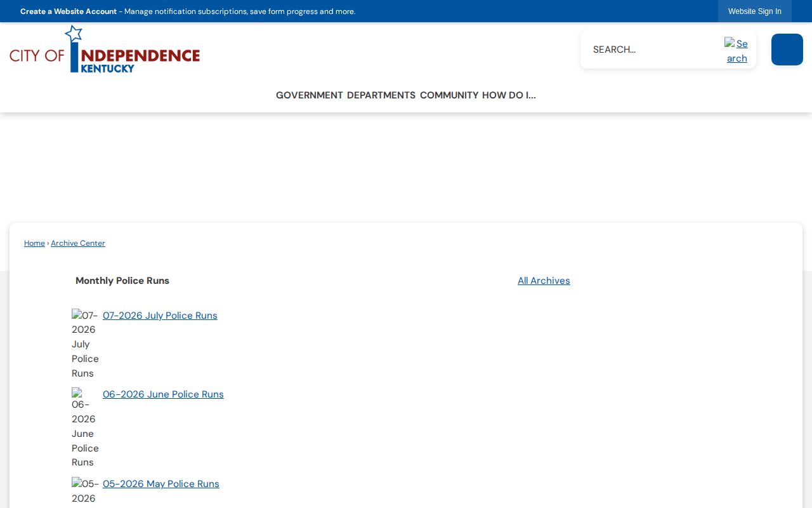This screenshot has width=812, height=508.
Task: Open the How Do I... menu
Action: click(509, 95)
